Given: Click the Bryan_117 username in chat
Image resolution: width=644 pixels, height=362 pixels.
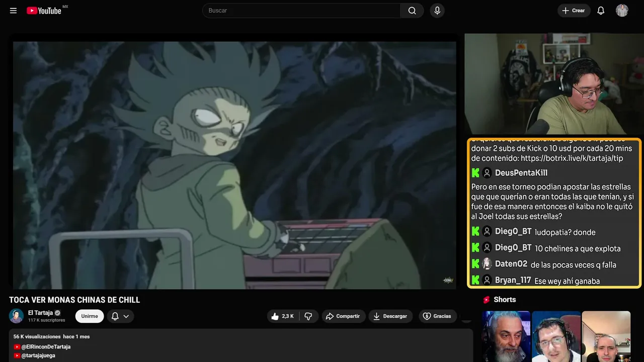Looking at the screenshot, I should click(513, 281).
